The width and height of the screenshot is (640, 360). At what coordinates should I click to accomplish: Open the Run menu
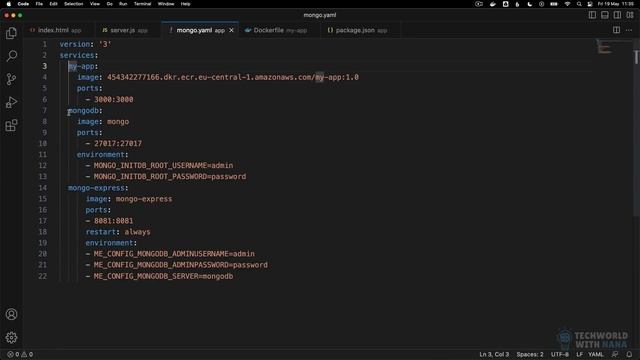[123, 4]
